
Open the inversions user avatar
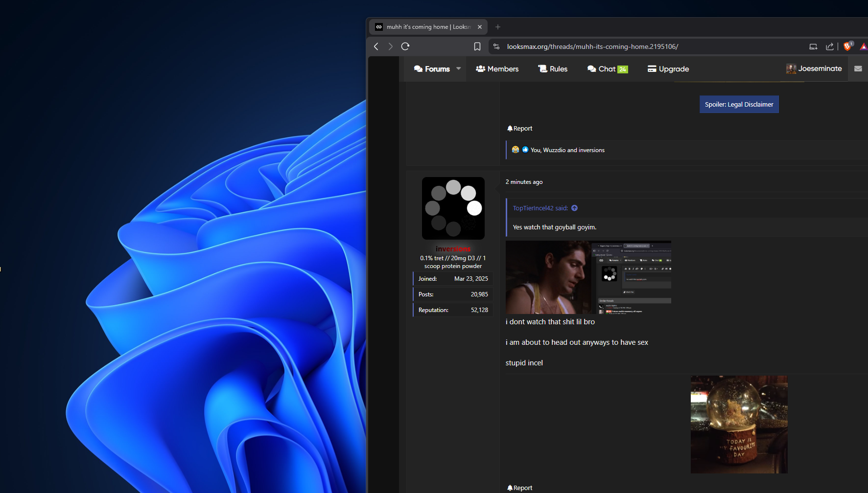[453, 208]
